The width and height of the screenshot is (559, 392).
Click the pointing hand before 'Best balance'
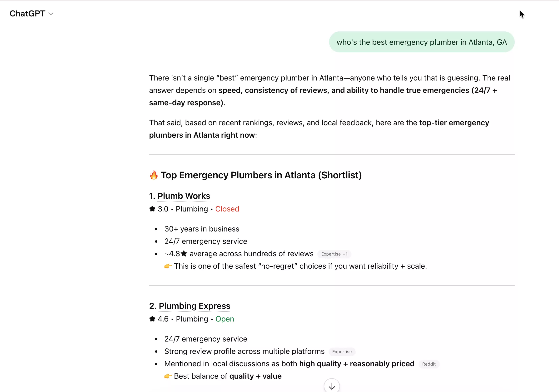[x=168, y=376]
